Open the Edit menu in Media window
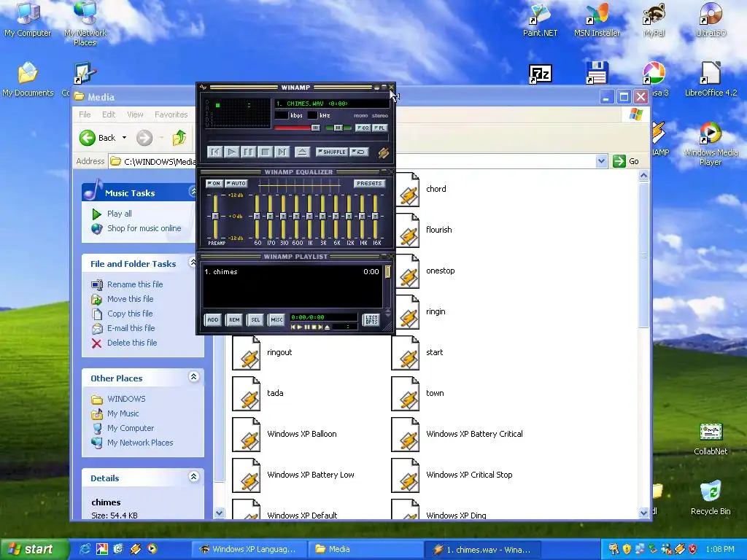This screenshot has width=747, height=560. point(109,114)
